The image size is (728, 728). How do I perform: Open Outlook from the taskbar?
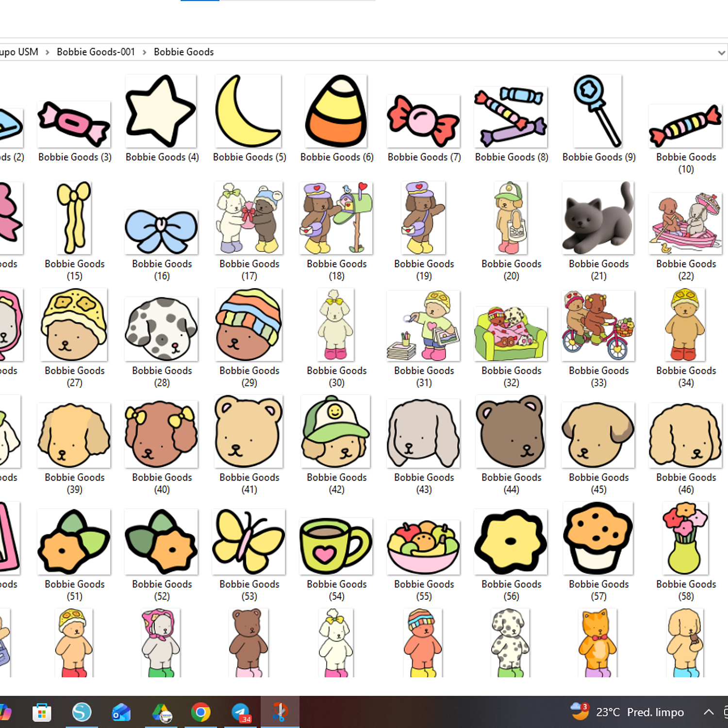[120, 712]
